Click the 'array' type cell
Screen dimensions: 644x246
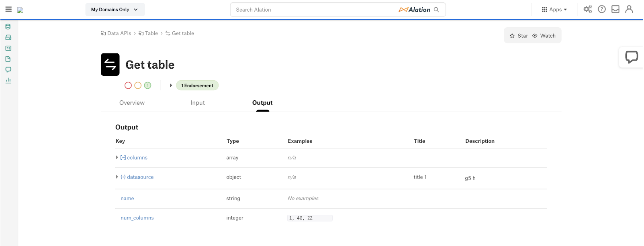click(x=232, y=158)
